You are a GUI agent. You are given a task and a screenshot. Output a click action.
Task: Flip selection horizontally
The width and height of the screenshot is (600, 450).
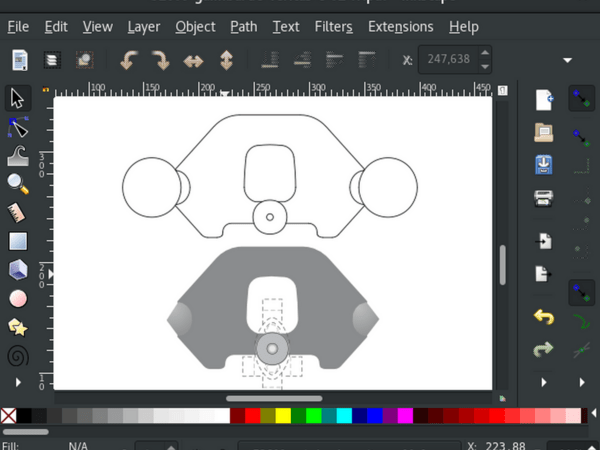[193, 61]
